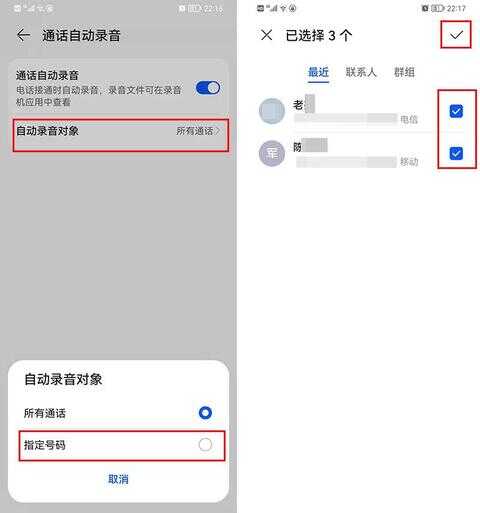Tap the avatar of contact 老
This screenshot has height=513, width=480.
[272, 111]
